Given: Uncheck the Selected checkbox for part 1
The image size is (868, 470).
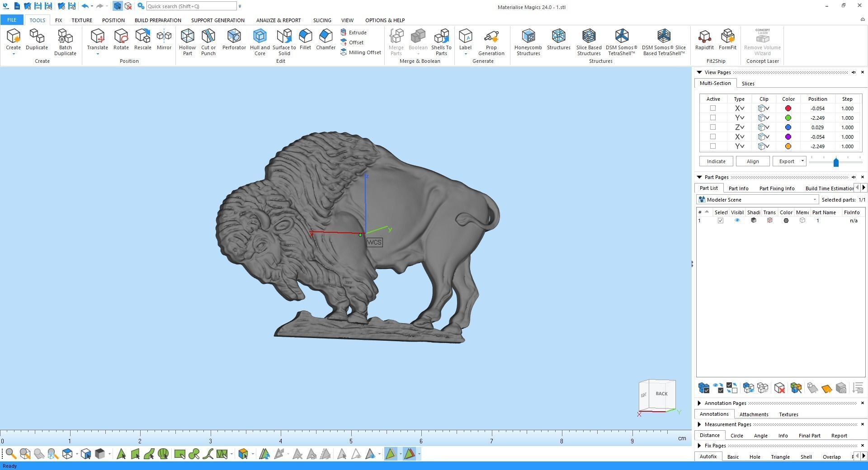Looking at the screenshot, I should pos(721,221).
